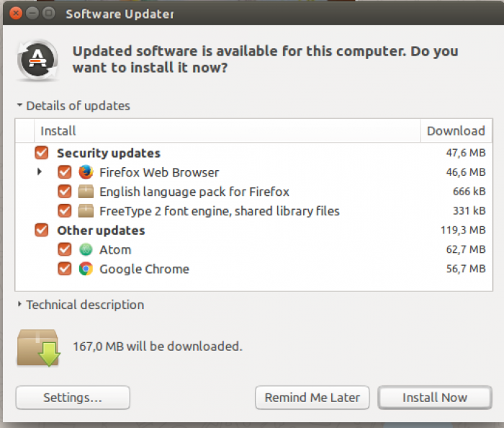Disable the Firefox Web Browser update checkbox
504x428 pixels.
click(65, 172)
